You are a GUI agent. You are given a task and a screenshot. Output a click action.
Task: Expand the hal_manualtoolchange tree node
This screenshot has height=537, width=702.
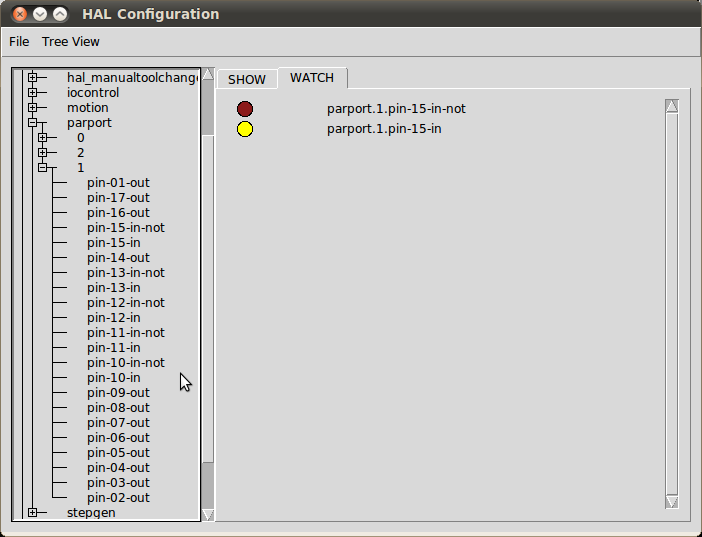point(32,78)
